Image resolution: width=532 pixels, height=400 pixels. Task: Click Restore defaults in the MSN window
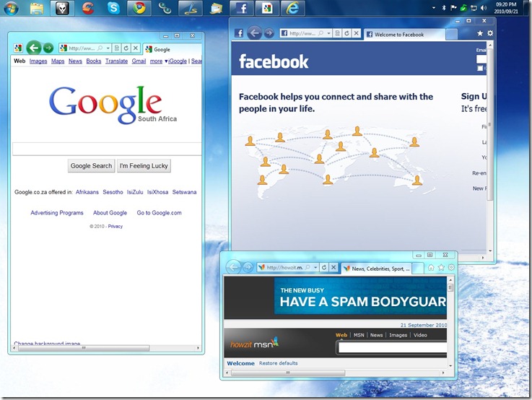(278, 363)
